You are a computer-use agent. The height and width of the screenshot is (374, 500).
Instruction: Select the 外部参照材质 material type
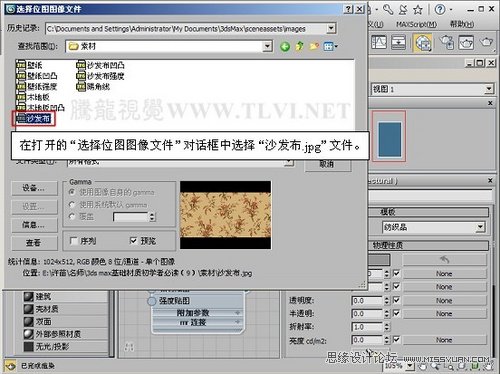(52, 334)
